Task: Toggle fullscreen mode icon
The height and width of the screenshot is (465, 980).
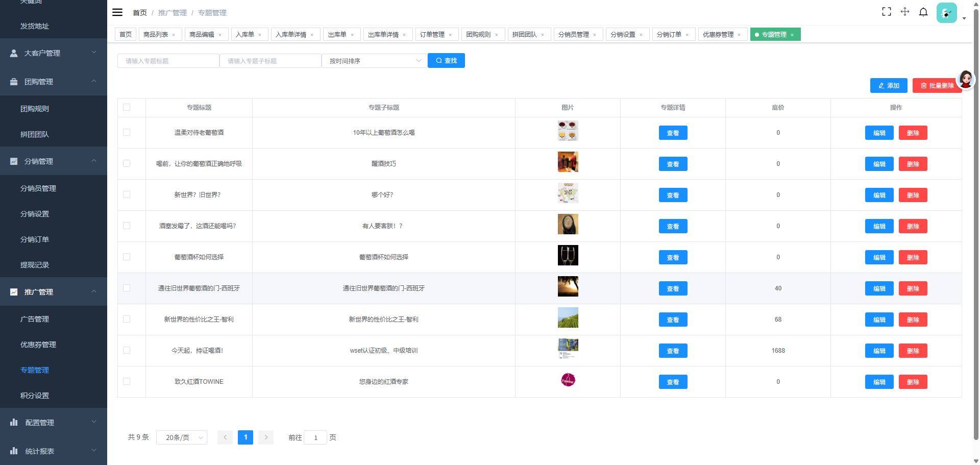Action: tap(887, 12)
